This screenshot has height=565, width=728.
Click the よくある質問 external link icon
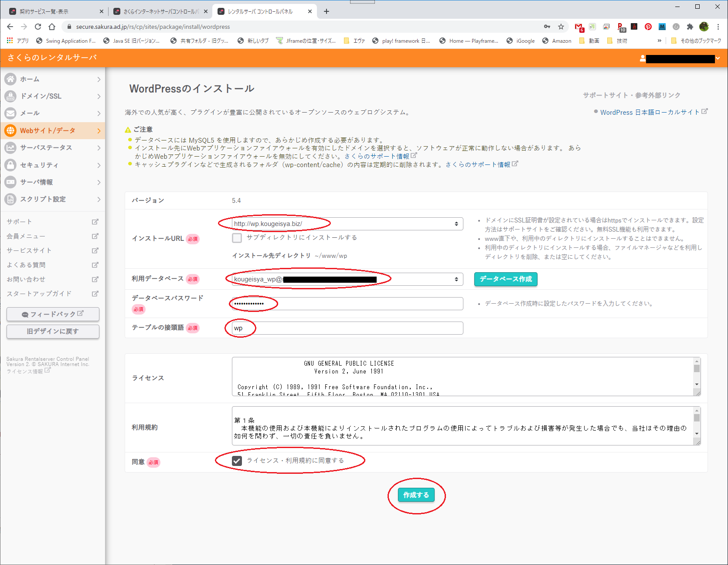tap(95, 265)
